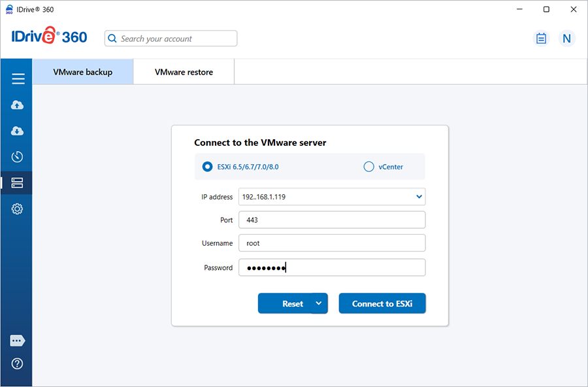Open the account profile N avatar
This screenshot has height=387, width=588.
tap(566, 39)
